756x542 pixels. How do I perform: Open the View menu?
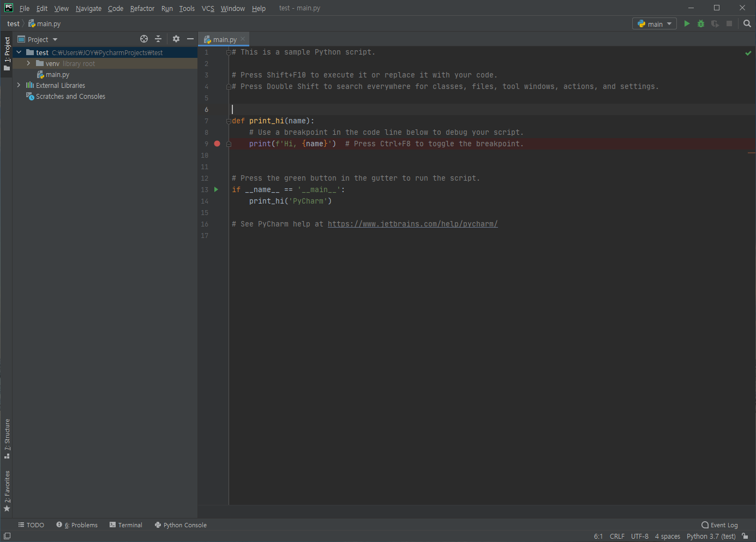[62, 8]
